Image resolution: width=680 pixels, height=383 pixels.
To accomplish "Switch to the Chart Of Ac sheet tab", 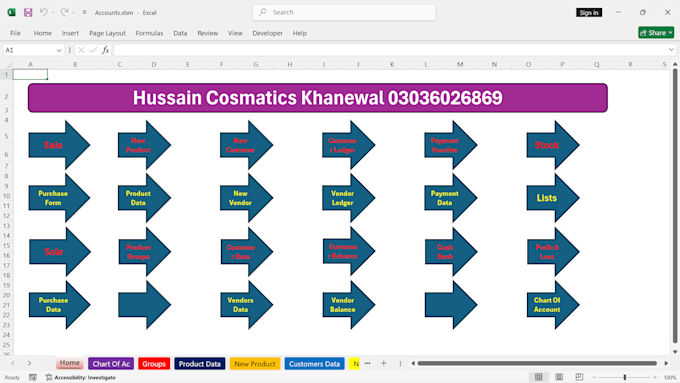I will click(x=111, y=363).
